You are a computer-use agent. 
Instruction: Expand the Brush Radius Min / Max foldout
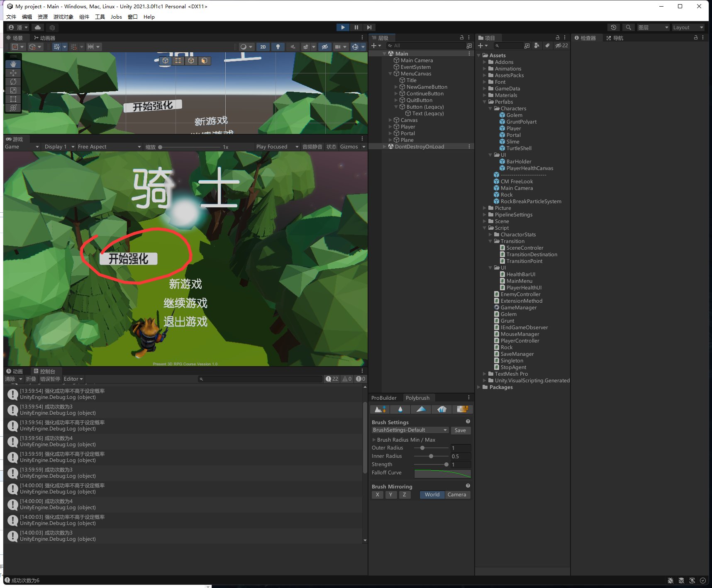pyautogui.click(x=374, y=440)
